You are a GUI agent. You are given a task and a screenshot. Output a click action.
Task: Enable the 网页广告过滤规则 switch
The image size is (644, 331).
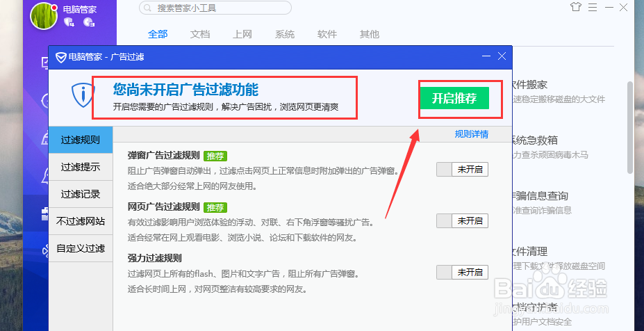tap(462, 221)
